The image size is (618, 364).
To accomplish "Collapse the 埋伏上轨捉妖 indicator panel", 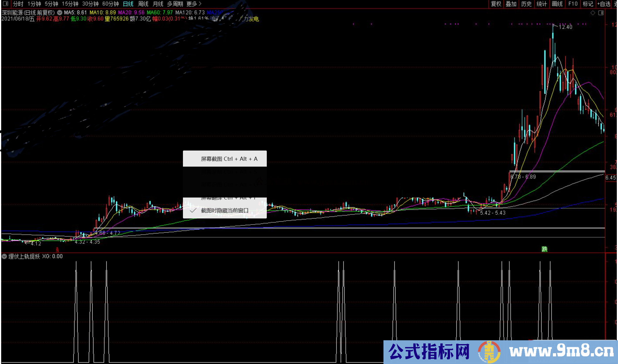I will 4,257.
